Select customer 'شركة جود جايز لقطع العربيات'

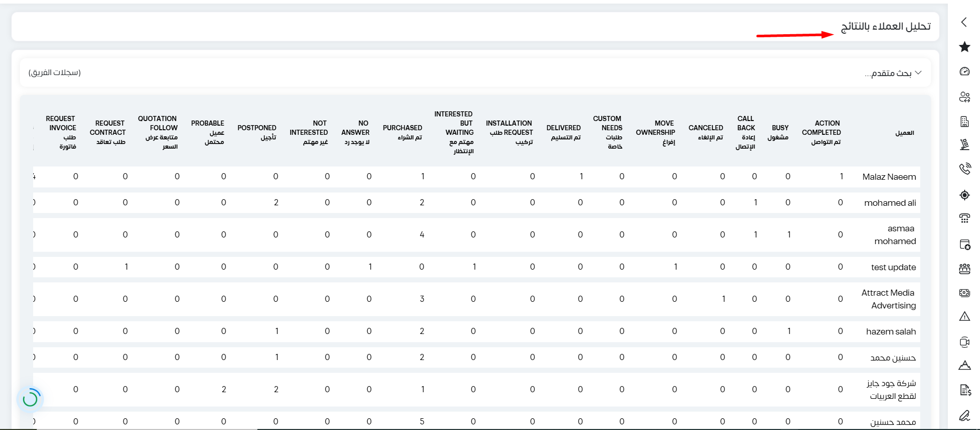coord(891,390)
